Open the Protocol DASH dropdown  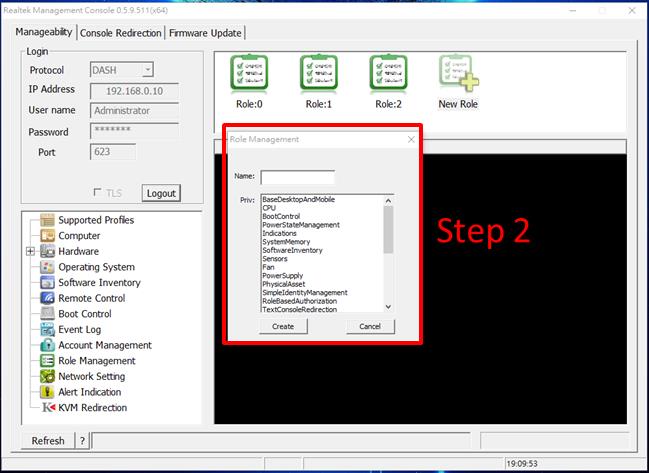(x=148, y=70)
